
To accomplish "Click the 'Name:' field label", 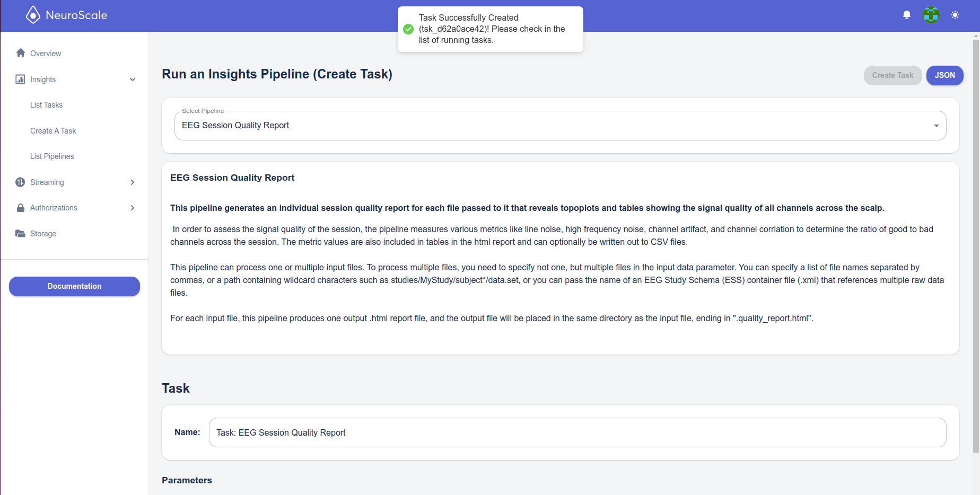I will click(x=187, y=432).
